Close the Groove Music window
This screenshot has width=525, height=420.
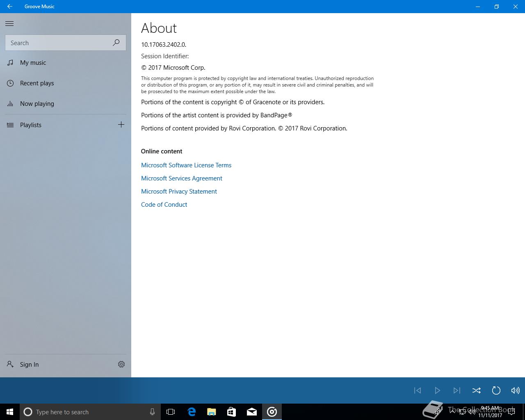tap(516, 7)
